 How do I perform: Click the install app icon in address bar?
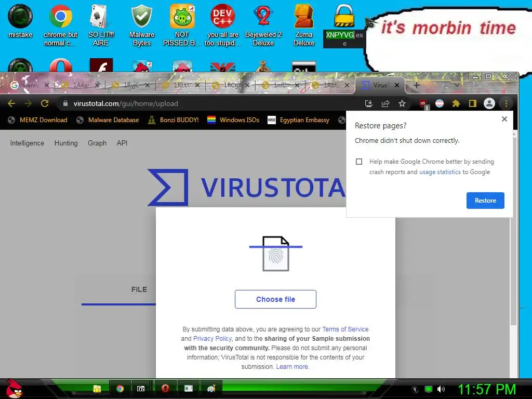pos(369,103)
